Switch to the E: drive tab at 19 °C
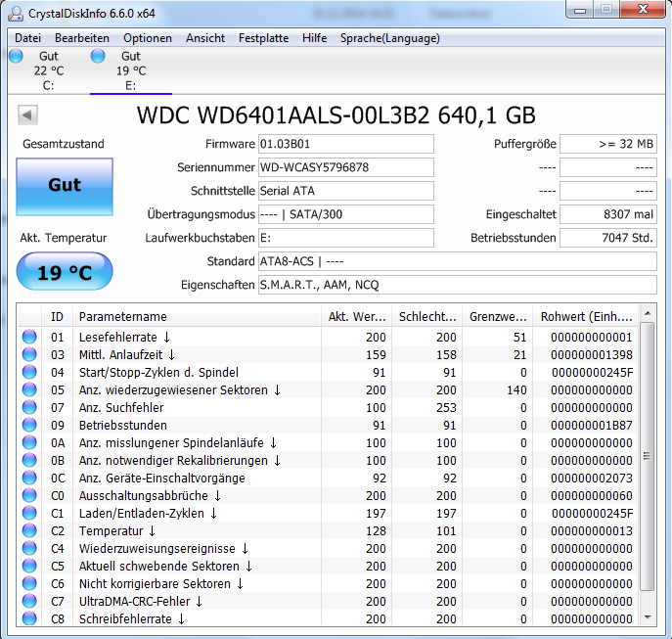672x639 pixels. 131,70
